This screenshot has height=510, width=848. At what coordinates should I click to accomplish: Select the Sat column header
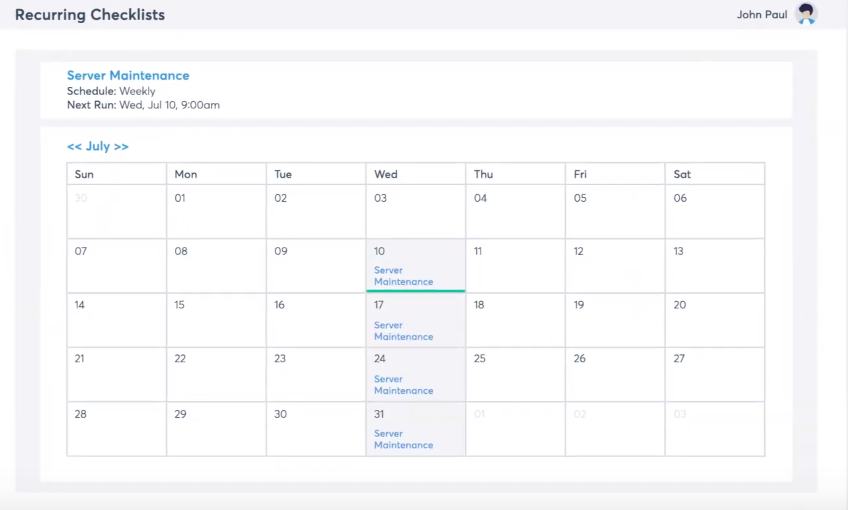715,174
